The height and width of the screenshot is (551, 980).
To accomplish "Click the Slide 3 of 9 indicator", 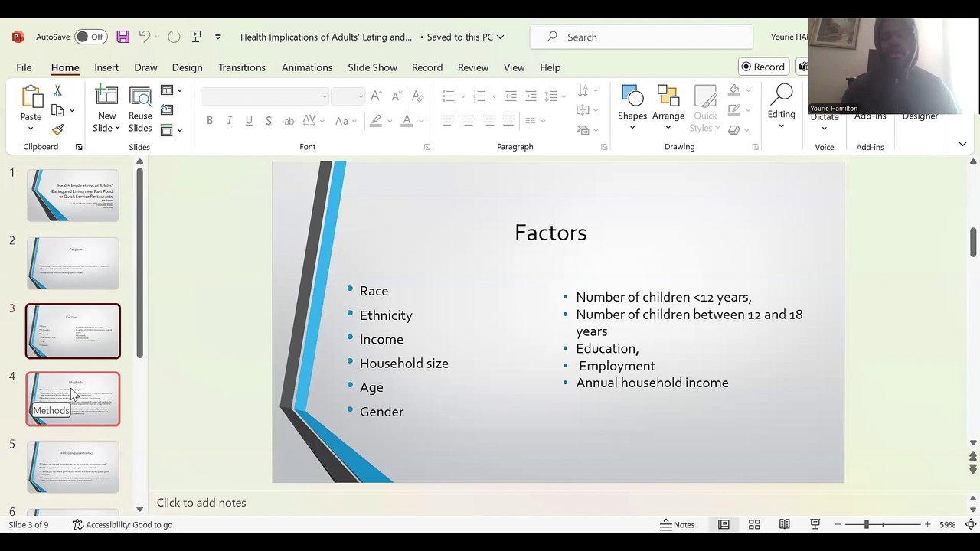I will [x=28, y=524].
